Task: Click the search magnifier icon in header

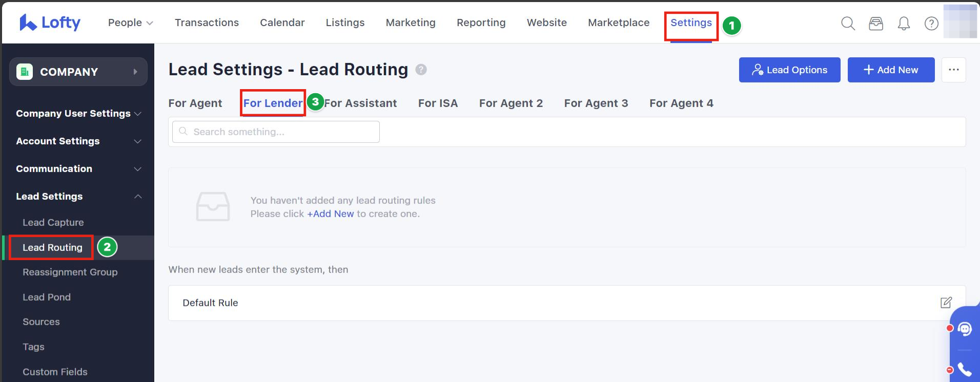Action: coord(848,24)
